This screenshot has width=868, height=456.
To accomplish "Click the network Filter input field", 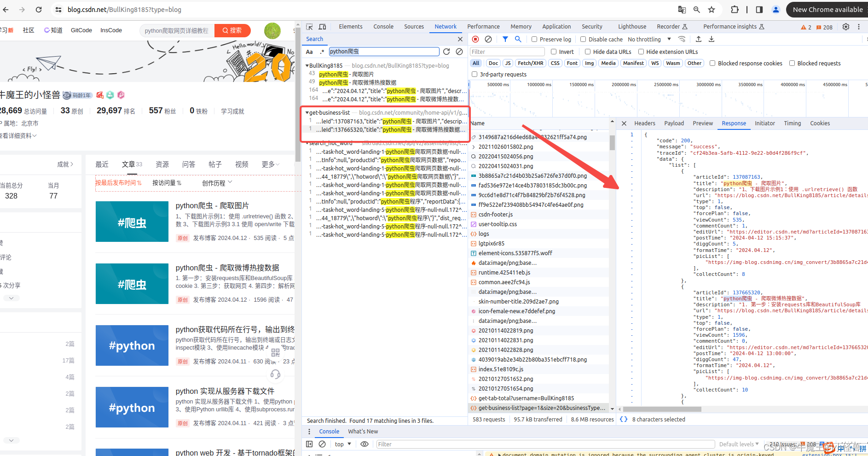I will point(507,52).
